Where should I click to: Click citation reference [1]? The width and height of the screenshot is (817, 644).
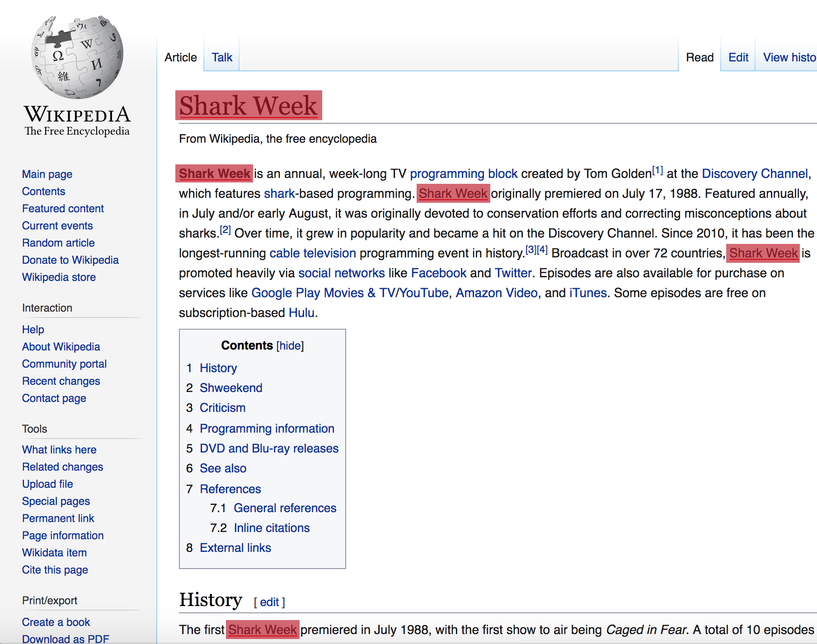pos(657,171)
